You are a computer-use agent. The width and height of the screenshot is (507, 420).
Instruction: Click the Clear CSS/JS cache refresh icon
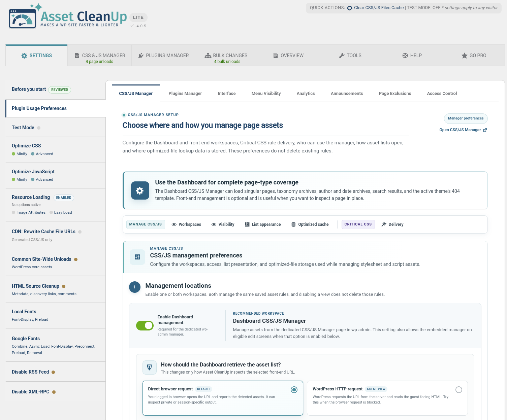point(350,8)
